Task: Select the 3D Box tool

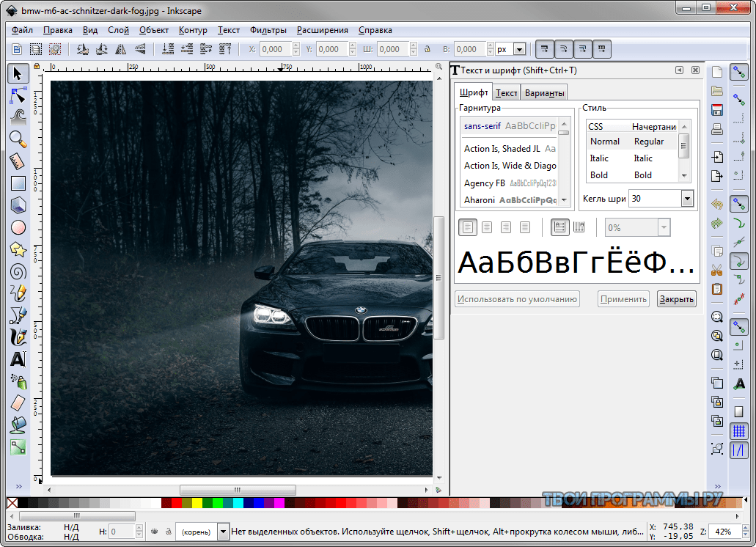Action: pos(18,205)
